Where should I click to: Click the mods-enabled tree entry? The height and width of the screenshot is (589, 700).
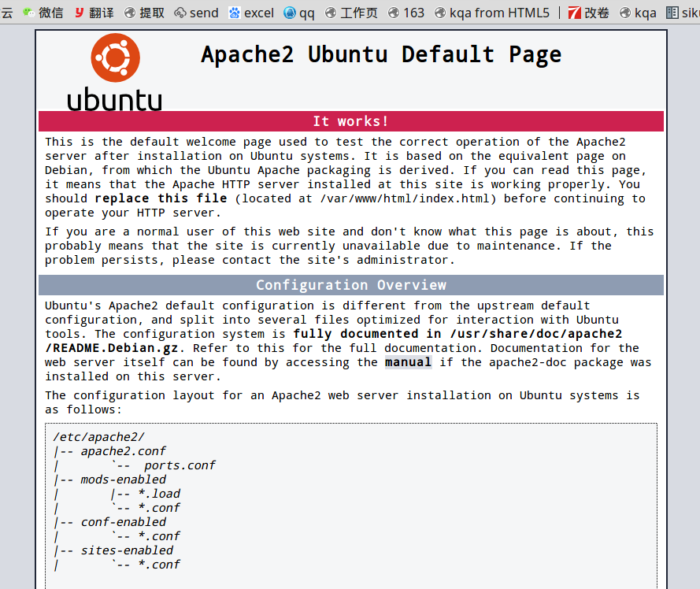pos(123,479)
